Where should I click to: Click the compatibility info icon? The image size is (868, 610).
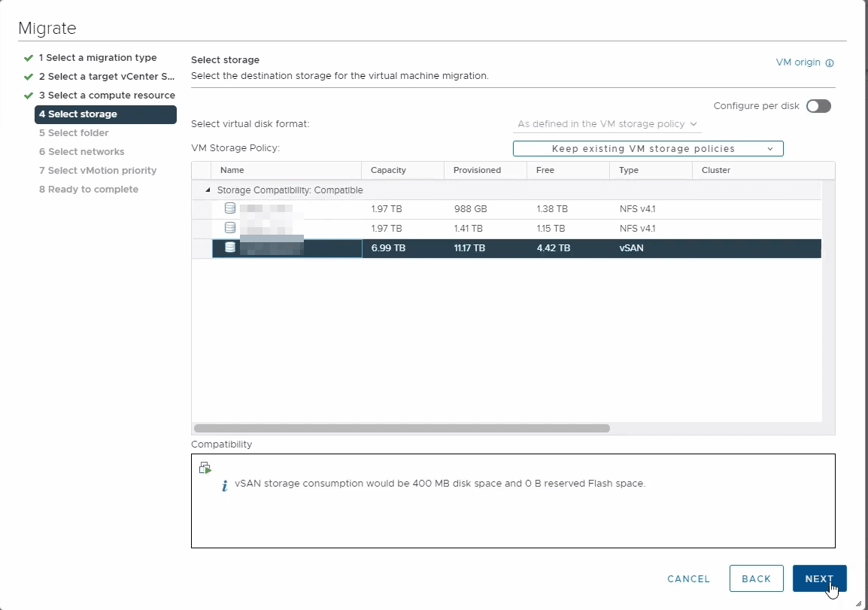tap(224, 486)
